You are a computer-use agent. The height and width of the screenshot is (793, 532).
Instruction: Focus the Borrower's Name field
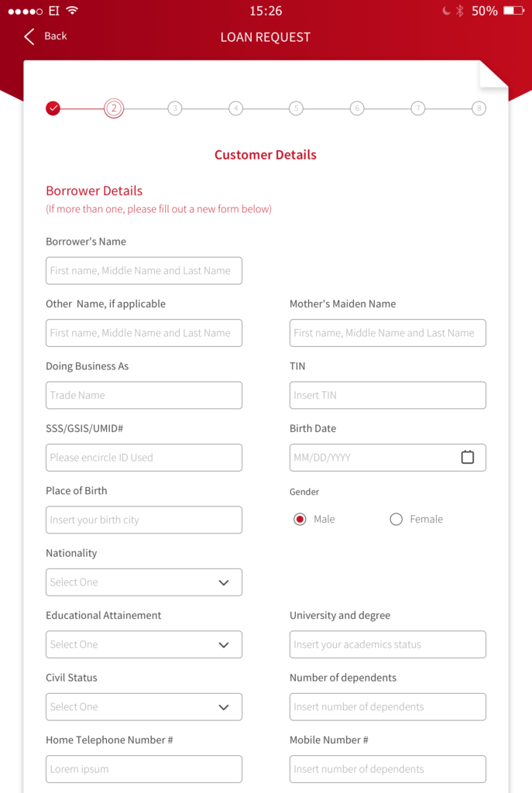coord(144,270)
